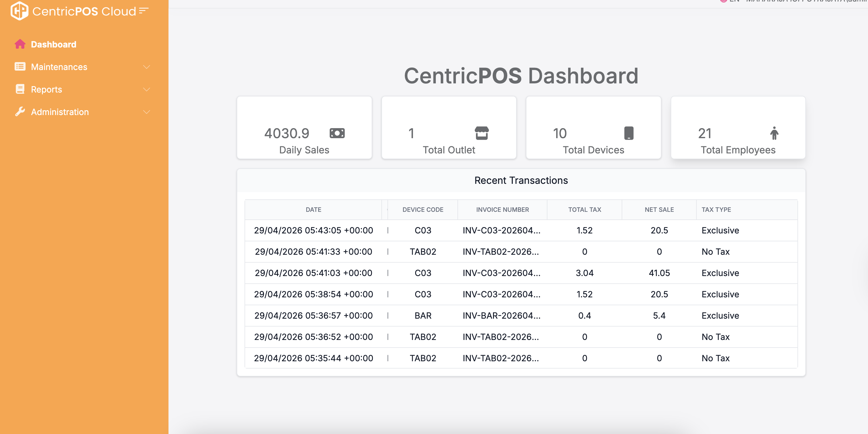Click the Total Employees label

(x=738, y=150)
